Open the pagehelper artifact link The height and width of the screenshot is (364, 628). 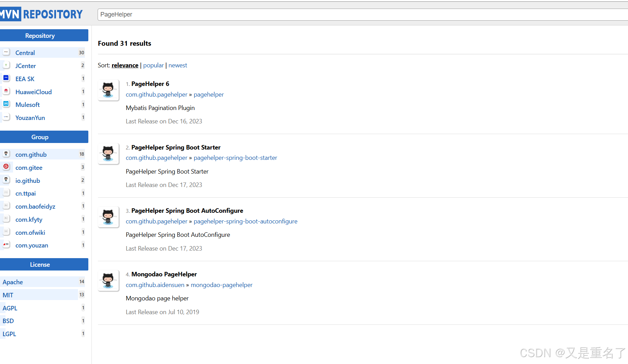209,95
